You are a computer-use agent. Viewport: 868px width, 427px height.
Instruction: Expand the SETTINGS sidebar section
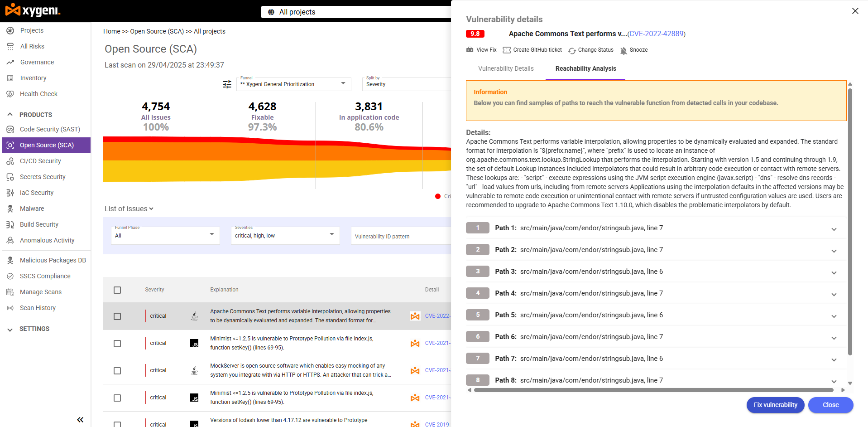coord(10,330)
